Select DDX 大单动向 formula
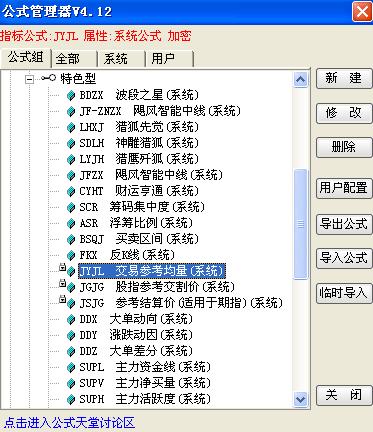Image resolution: width=373 pixels, height=432 pixels. click(136, 320)
